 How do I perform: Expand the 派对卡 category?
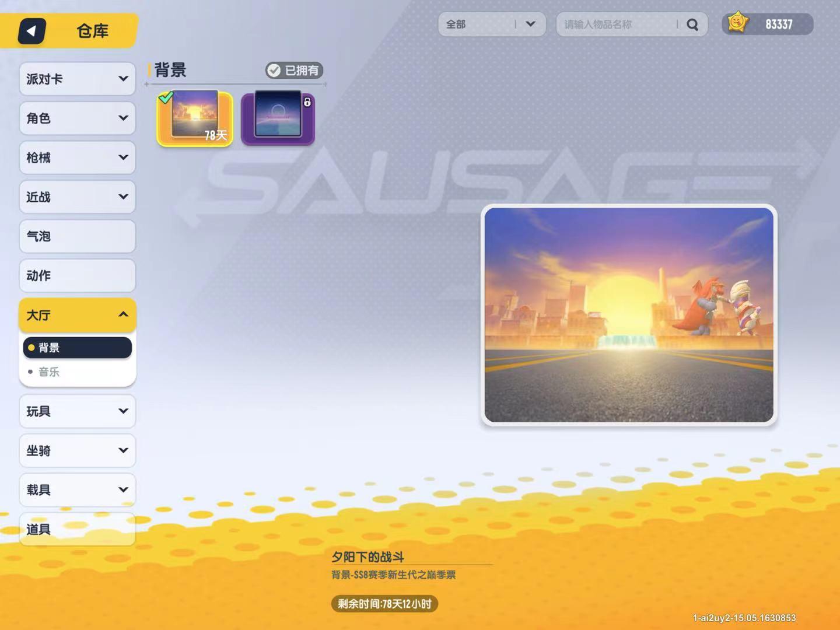pyautogui.click(x=78, y=79)
